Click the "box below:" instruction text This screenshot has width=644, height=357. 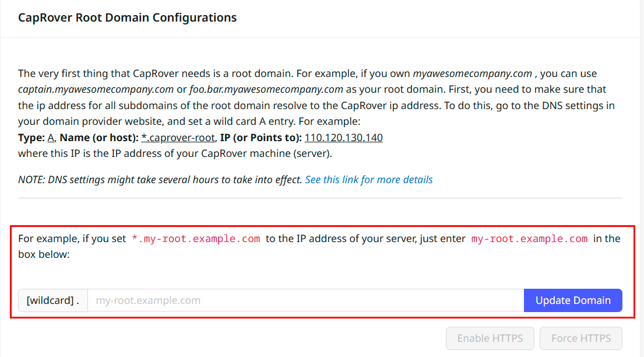[44, 255]
